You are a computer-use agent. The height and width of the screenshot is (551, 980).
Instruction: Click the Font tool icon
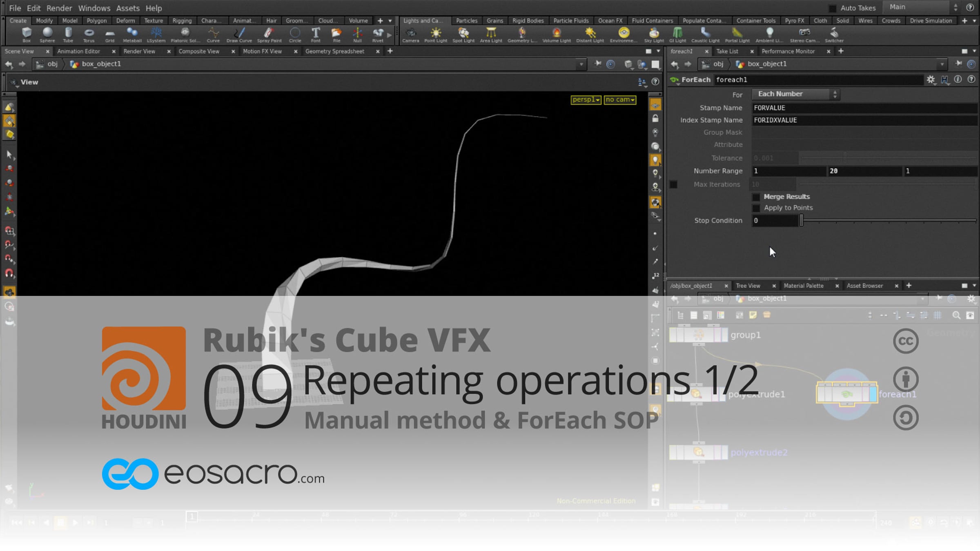click(x=316, y=34)
